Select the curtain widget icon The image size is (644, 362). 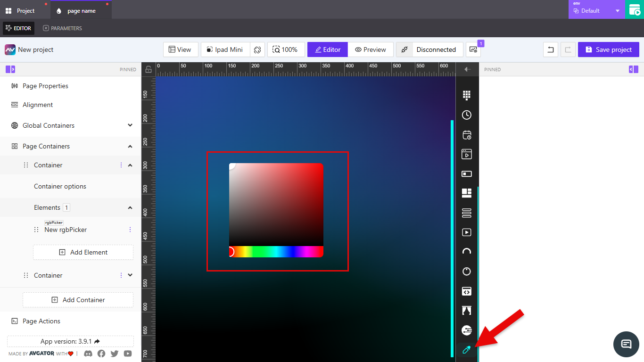467,310
